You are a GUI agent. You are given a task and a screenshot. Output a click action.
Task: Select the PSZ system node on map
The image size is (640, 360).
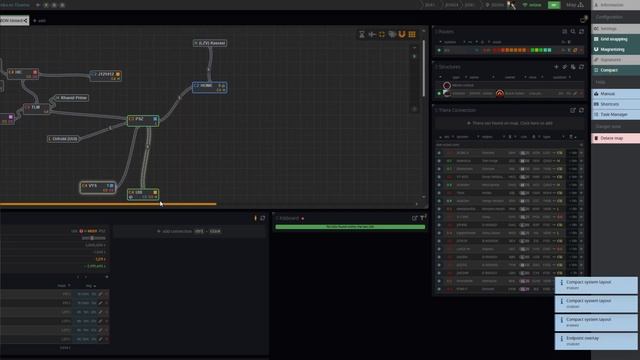(143, 120)
